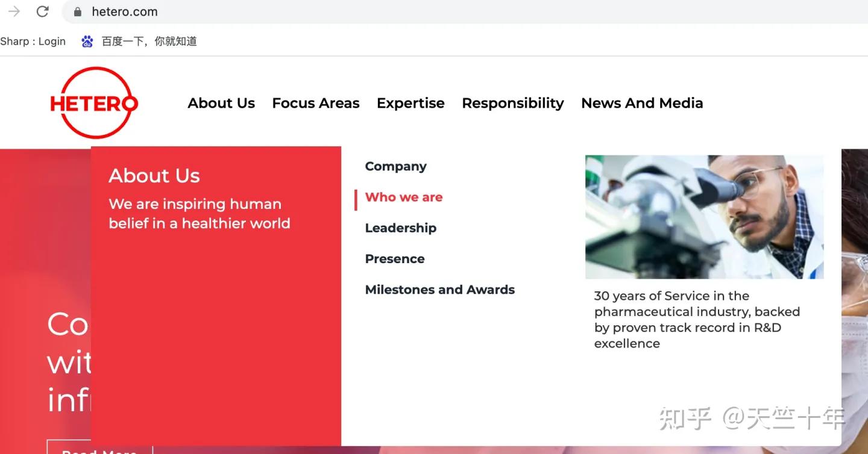Open the Presence submenu link

pos(395,259)
